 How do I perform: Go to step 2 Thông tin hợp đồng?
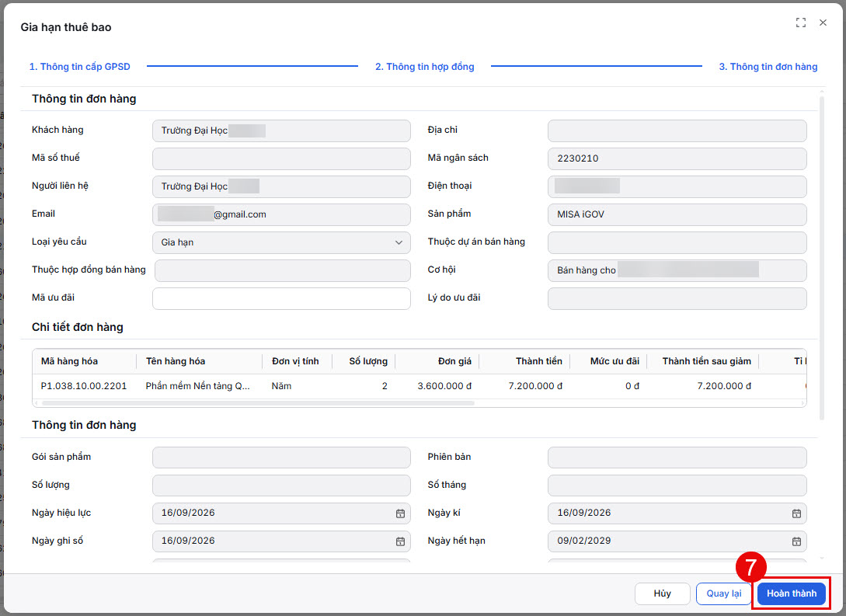[x=425, y=67]
